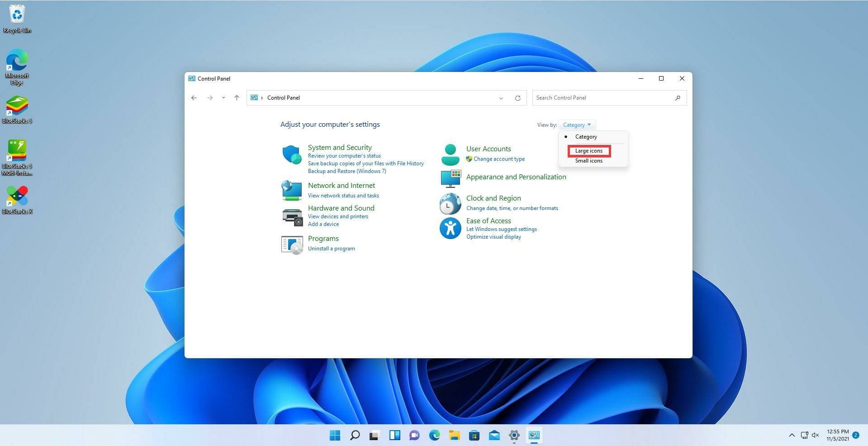Select the BlueStacks X desktop shortcut
This screenshot has width=868, height=446.
(17, 200)
